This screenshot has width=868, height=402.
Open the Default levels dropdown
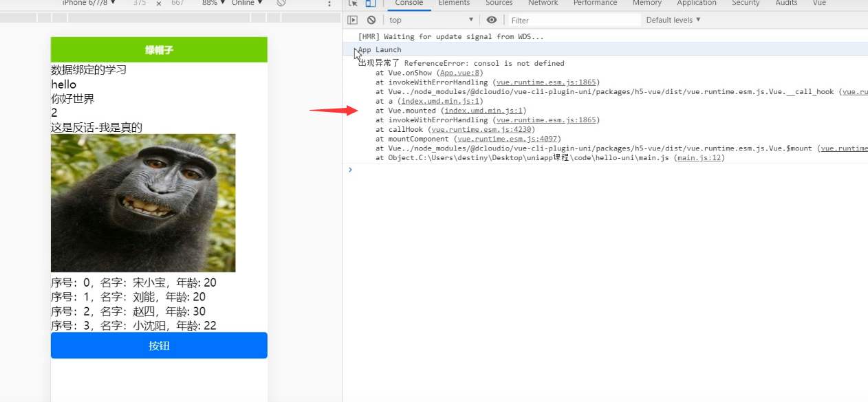(673, 20)
